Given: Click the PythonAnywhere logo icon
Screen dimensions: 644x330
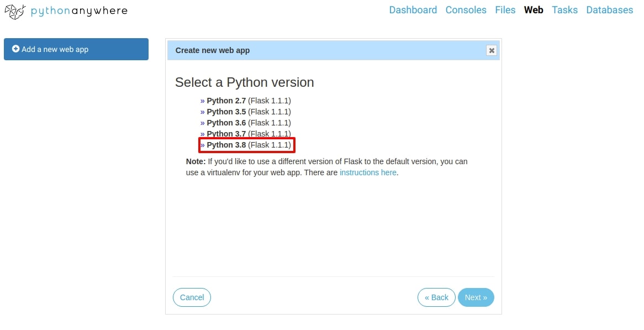Looking at the screenshot, I should pyautogui.click(x=15, y=12).
